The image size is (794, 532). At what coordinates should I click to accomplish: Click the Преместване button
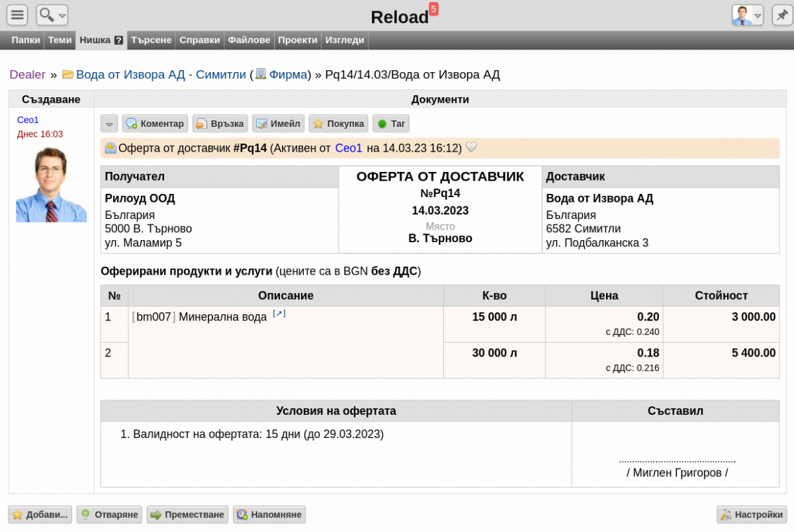point(187,515)
